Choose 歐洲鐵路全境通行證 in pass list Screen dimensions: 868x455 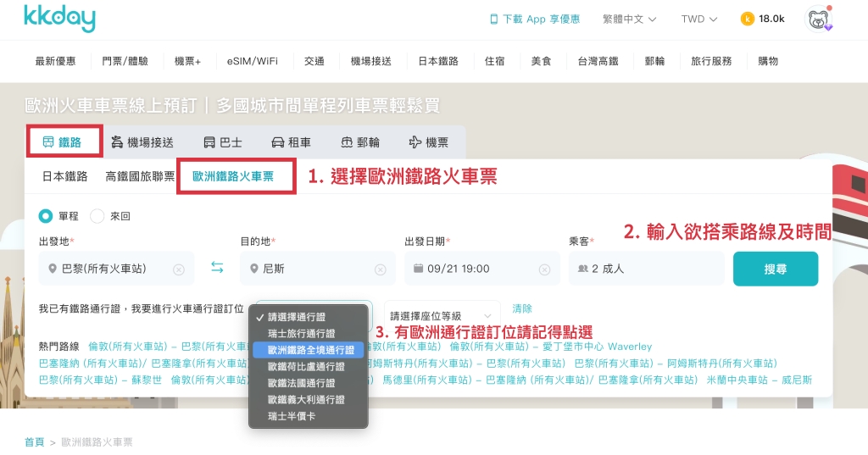tap(309, 350)
